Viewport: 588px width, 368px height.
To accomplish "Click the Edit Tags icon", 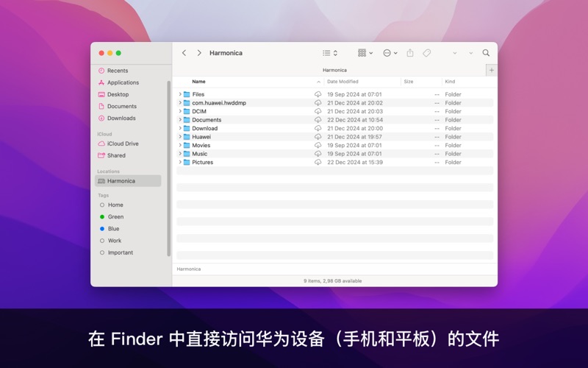I will tap(427, 53).
